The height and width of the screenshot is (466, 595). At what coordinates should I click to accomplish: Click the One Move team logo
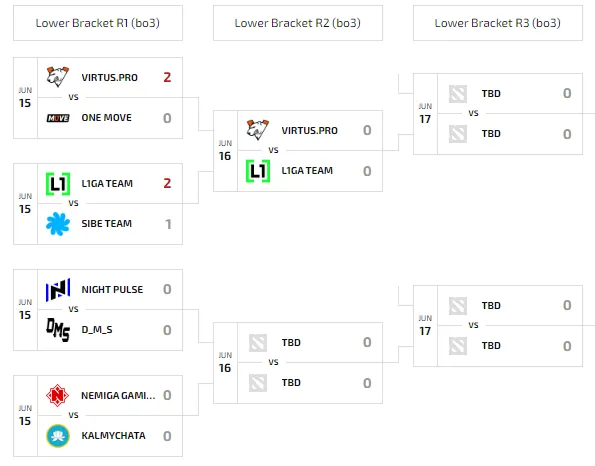[x=58, y=118]
